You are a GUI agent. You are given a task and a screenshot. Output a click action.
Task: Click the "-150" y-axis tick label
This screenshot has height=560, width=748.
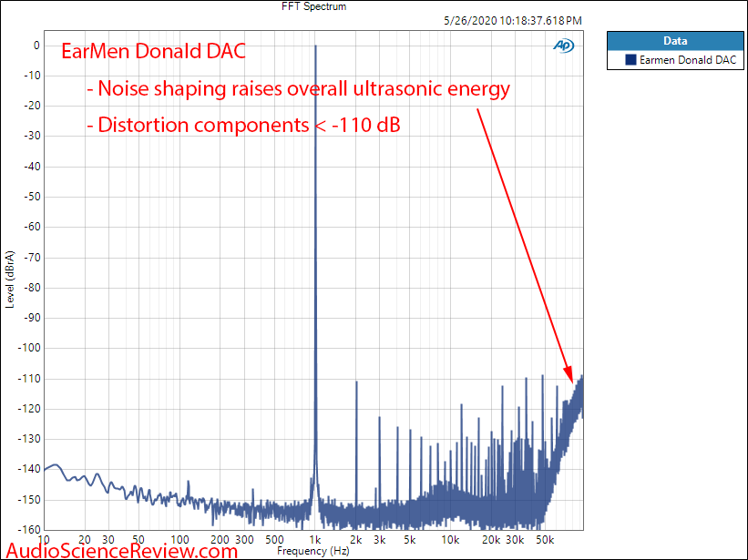(29, 500)
